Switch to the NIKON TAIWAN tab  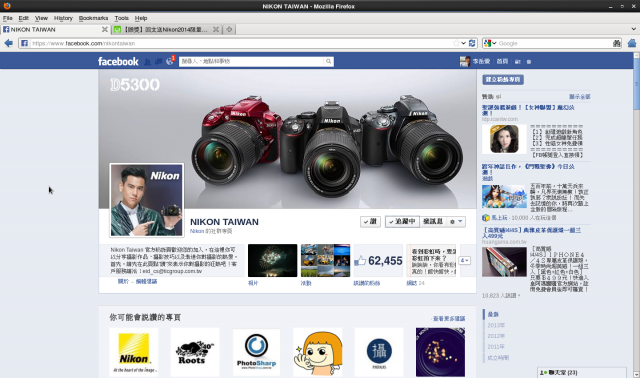click(56, 29)
